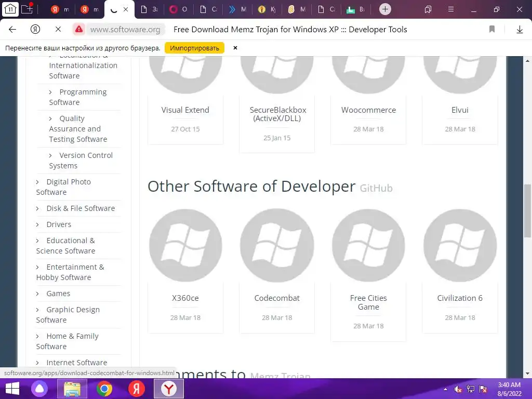The height and width of the screenshot is (399, 532).
Task: Open Programming Software category
Action: tap(78, 97)
